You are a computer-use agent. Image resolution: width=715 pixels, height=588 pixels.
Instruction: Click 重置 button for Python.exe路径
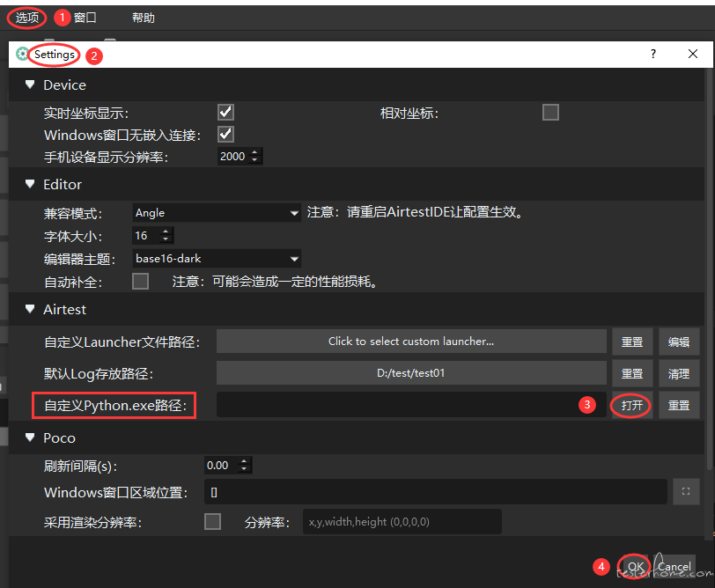pyautogui.click(x=679, y=405)
